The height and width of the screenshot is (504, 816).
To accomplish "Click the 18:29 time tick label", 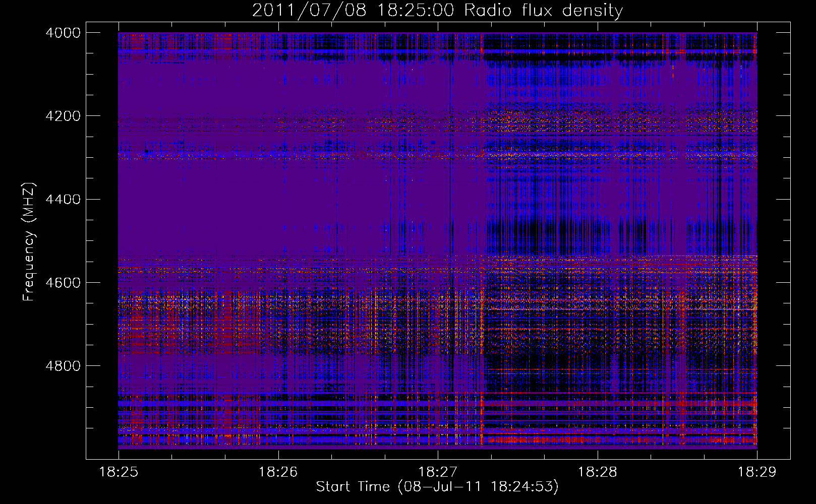I will [757, 472].
